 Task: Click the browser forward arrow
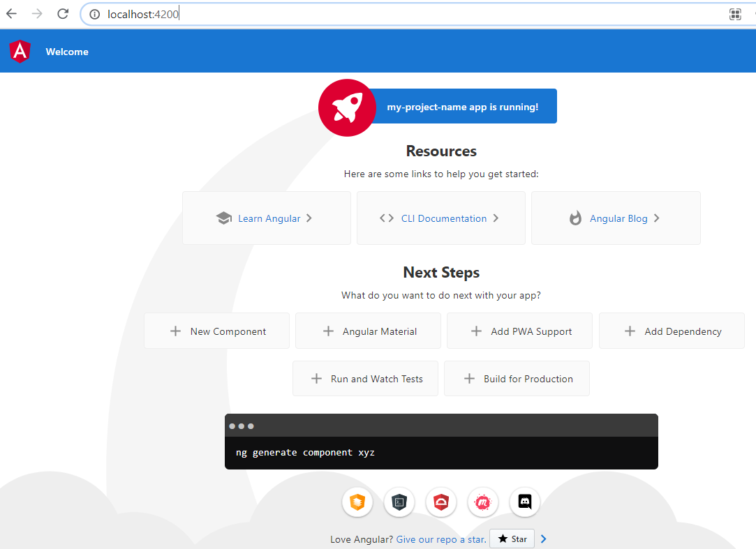(x=37, y=14)
